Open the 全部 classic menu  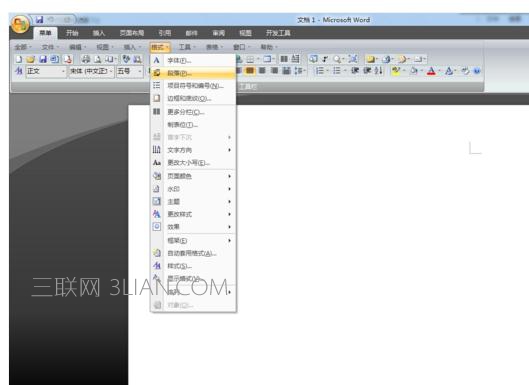[x=23, y=47]
